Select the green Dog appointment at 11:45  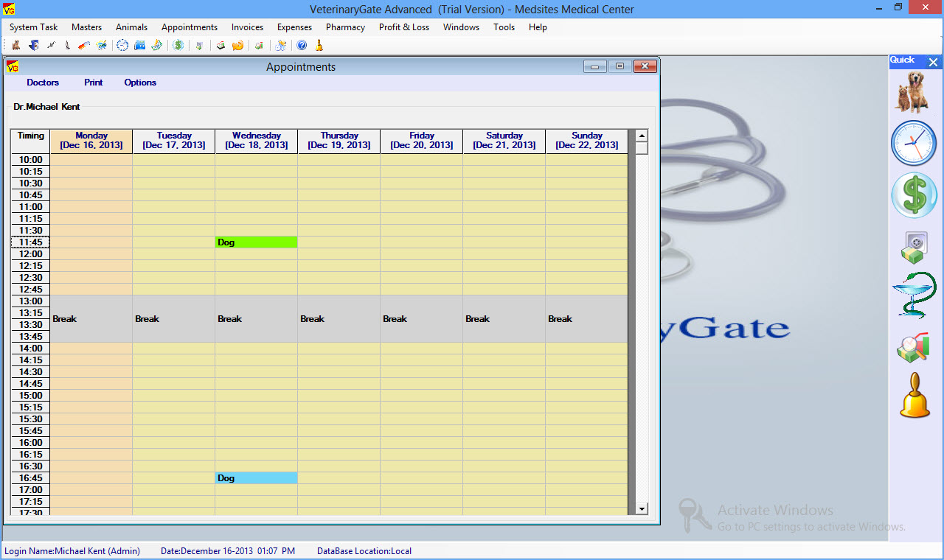[256, 242]
